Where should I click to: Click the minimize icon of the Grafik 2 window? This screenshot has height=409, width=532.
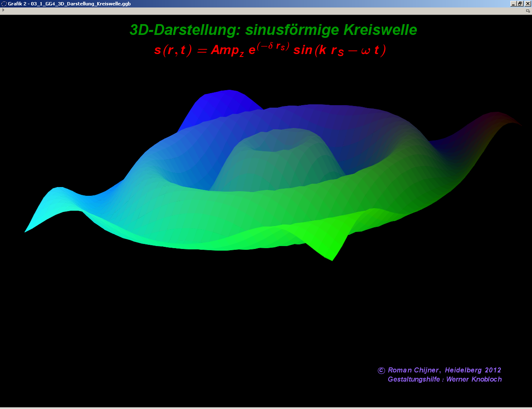(x=512, y=3)
